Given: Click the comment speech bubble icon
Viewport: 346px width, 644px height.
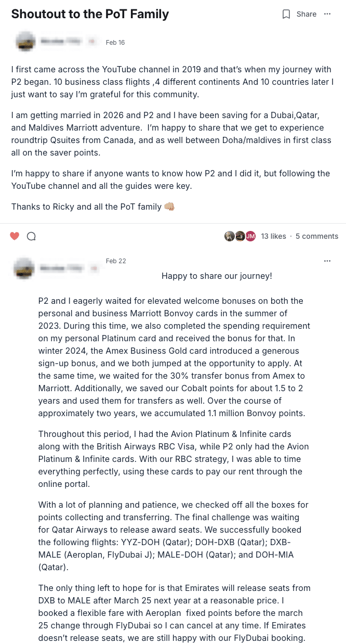Looking at the screenshot, I should pos(31,236).
